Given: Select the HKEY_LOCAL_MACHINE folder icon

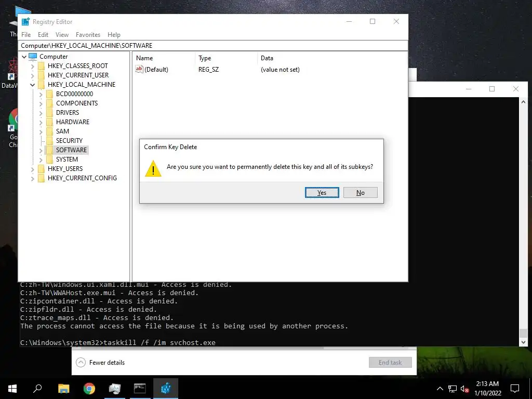Looking at the screenshot, I should [41, 85].
